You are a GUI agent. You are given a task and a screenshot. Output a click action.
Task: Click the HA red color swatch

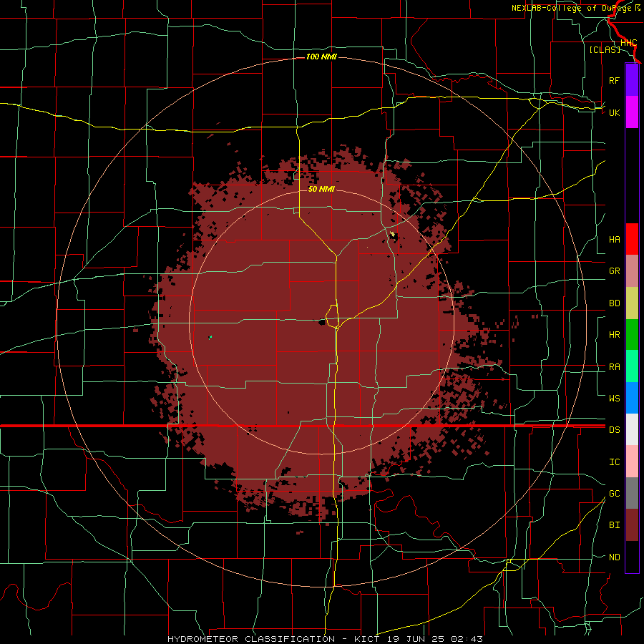632,239
